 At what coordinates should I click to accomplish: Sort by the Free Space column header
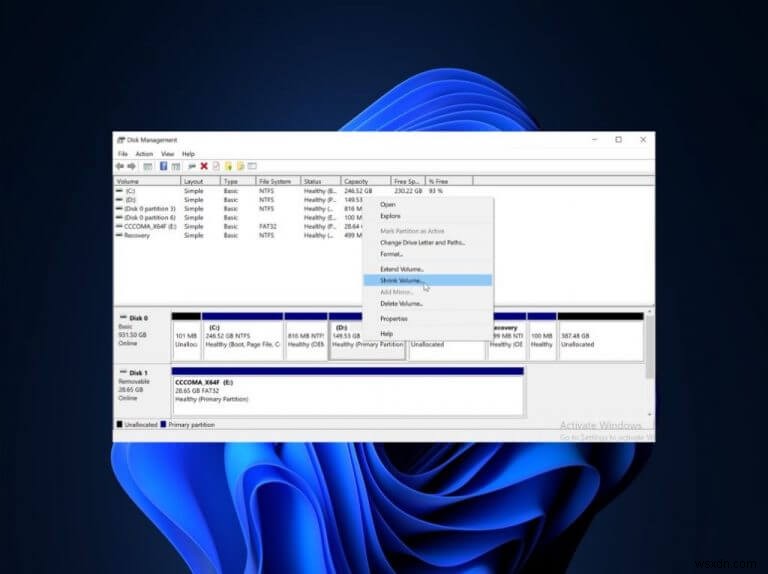(408, 181)
